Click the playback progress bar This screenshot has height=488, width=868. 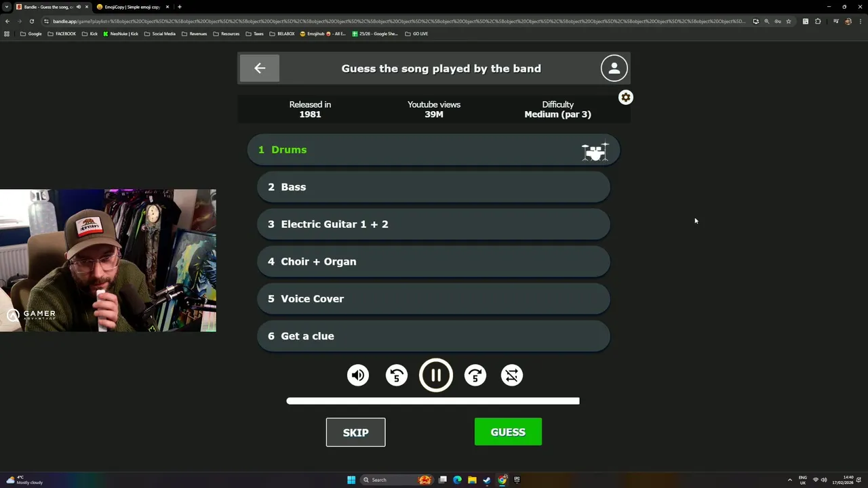[x=433, y=401]
